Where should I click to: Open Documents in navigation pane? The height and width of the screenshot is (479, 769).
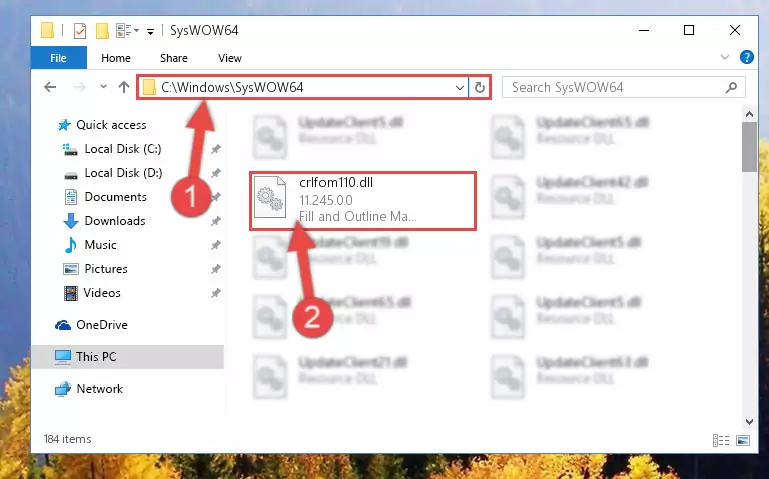click(115, 197)
